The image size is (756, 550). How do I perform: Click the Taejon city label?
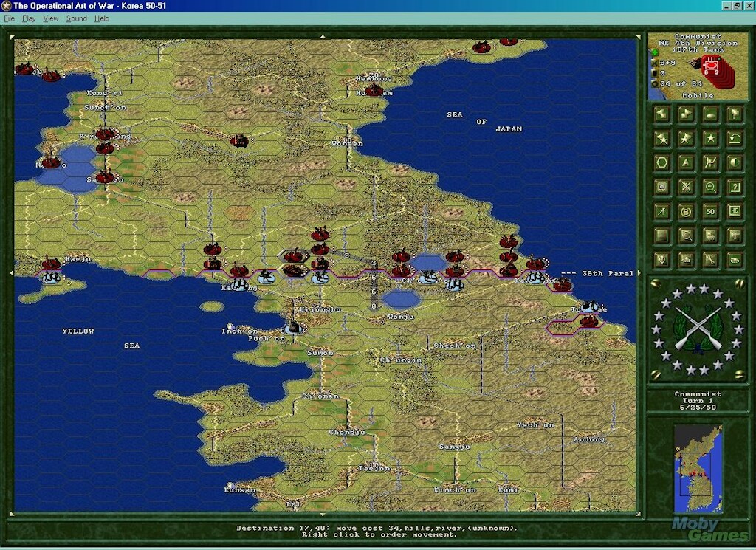tap(374, 468)
